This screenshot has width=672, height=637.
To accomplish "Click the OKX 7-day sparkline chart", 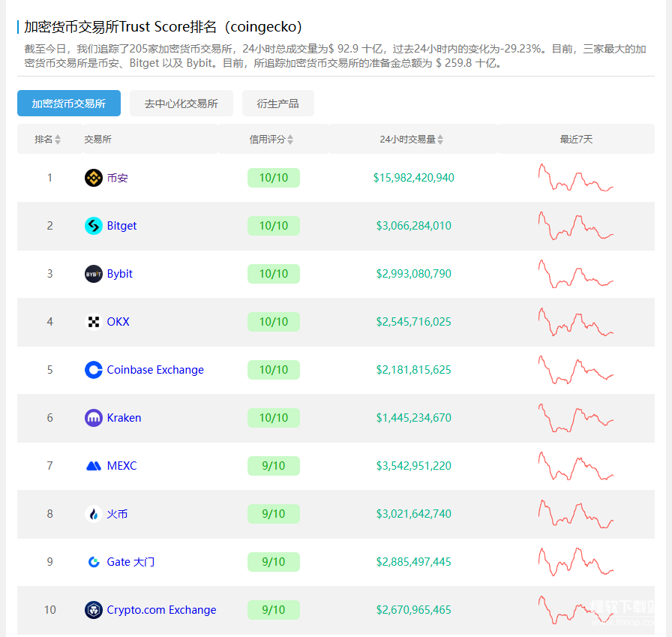I will point(575,321).
